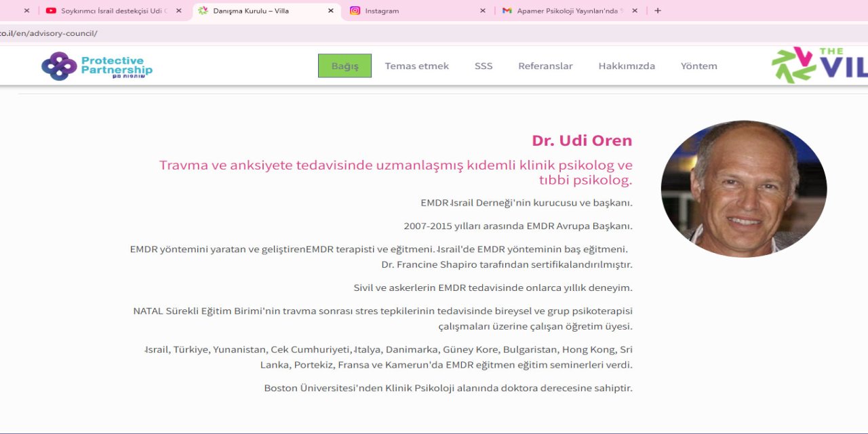Click the Gmail icon on the Apamer Psikoloji tab

(509, 10)
